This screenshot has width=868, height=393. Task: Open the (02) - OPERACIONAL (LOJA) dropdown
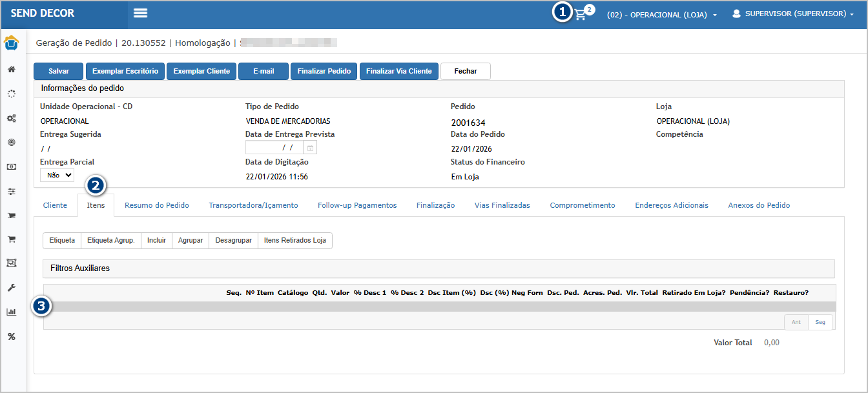[x=661, y=14]
